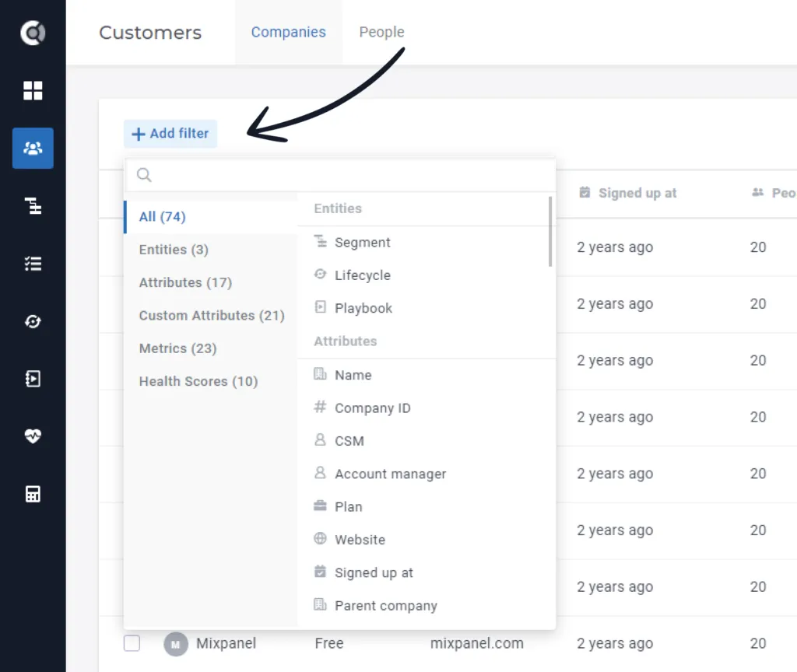Click the Mixpanel avatar thumbnail

coord(176,644)
